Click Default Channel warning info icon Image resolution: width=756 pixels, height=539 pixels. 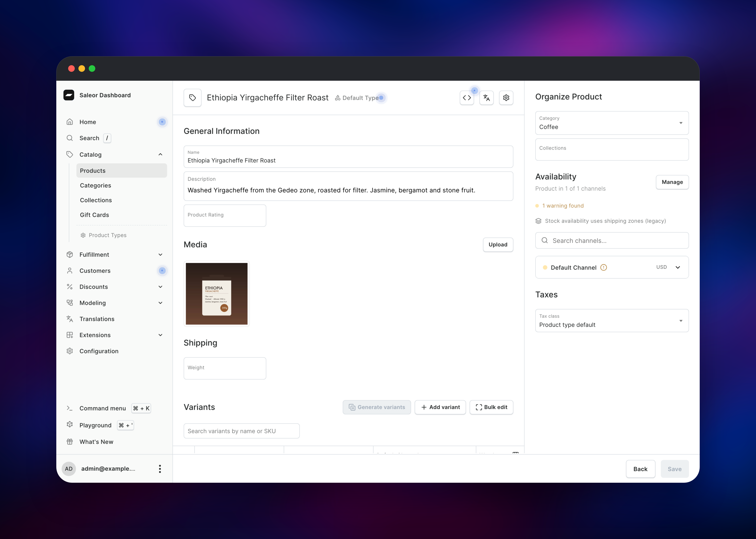click(604, 268)
